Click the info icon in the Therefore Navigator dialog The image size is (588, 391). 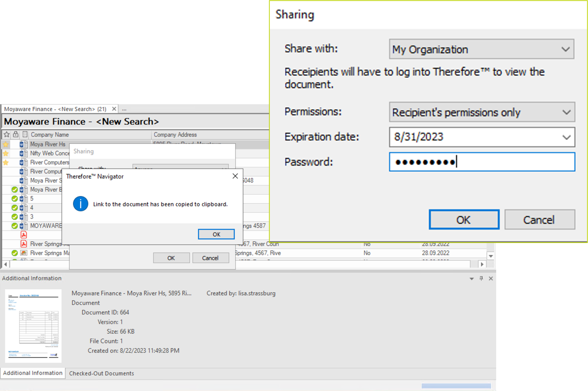coord(80,204)
